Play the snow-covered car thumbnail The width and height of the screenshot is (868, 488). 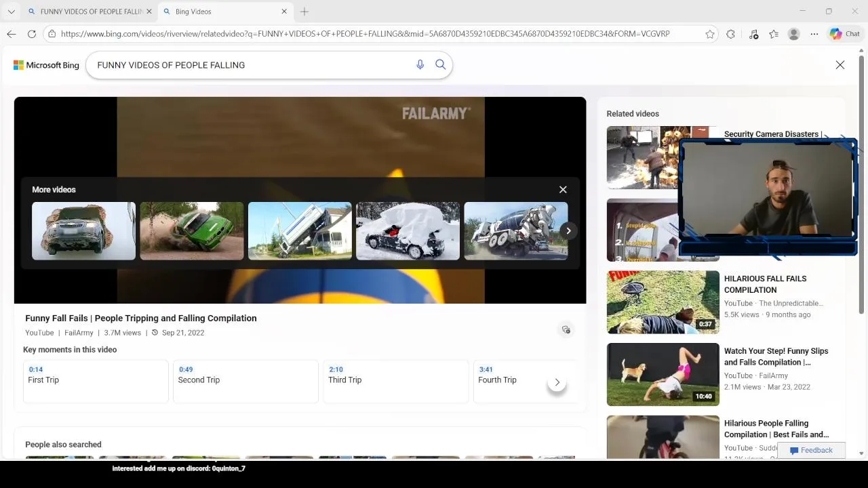tap(408, 231)
